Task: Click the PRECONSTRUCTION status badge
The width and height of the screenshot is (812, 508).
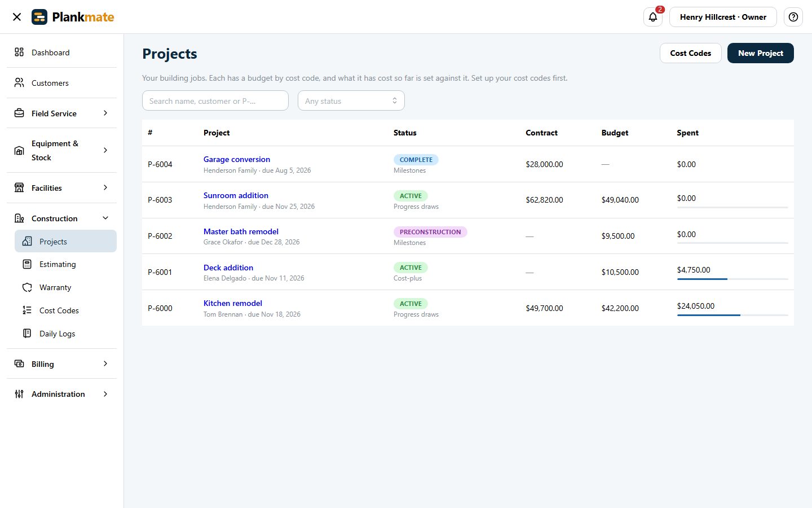Action: tap(430, 232)
